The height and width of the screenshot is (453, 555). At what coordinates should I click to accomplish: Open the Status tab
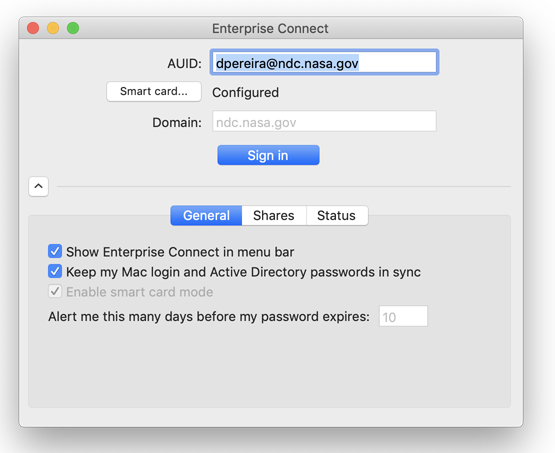(337, 216)
